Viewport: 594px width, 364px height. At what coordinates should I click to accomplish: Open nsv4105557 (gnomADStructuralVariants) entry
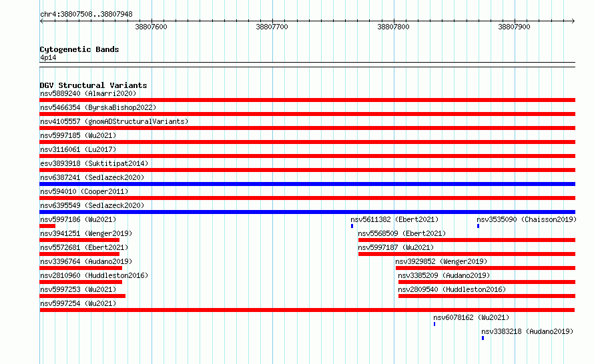point(114,121)
